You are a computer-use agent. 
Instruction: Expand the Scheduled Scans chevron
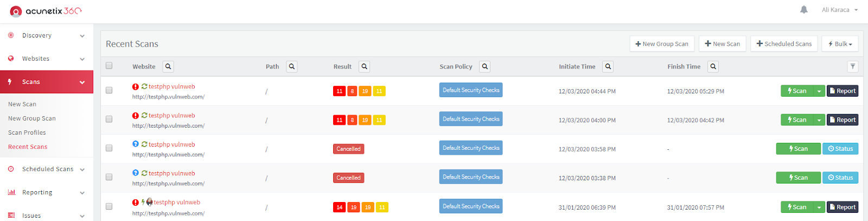82,169
